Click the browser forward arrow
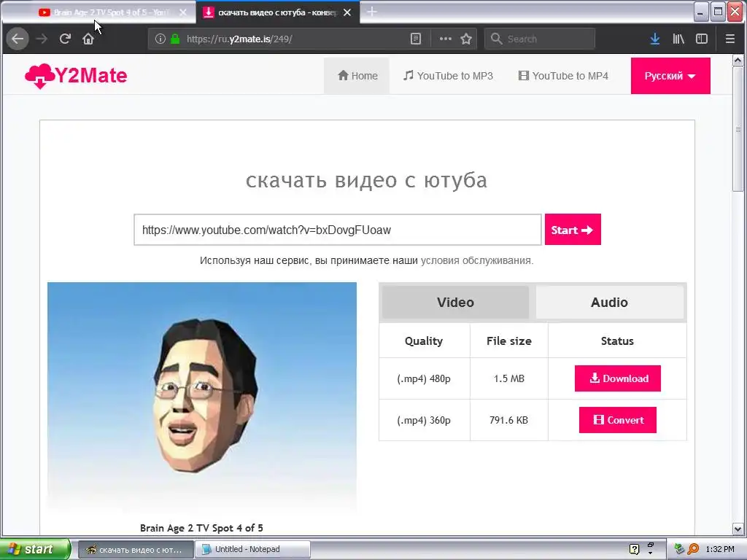747x560 pixels. point(42,39)
